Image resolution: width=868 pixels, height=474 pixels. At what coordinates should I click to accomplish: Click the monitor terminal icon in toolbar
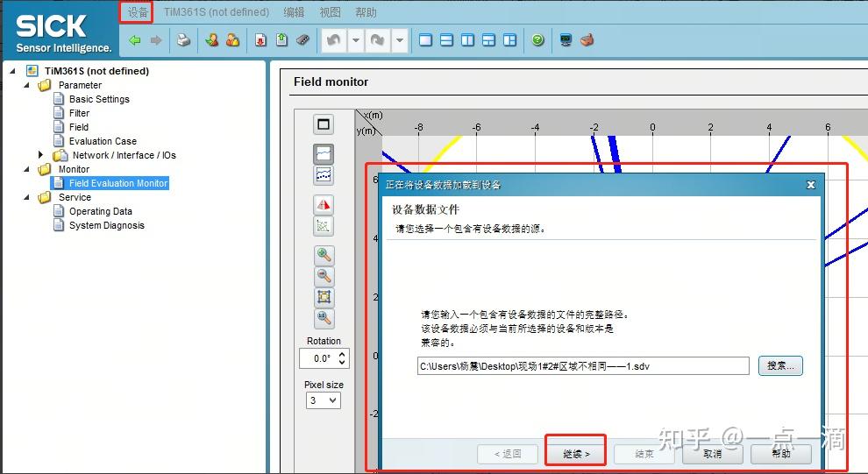pos(566,40)
